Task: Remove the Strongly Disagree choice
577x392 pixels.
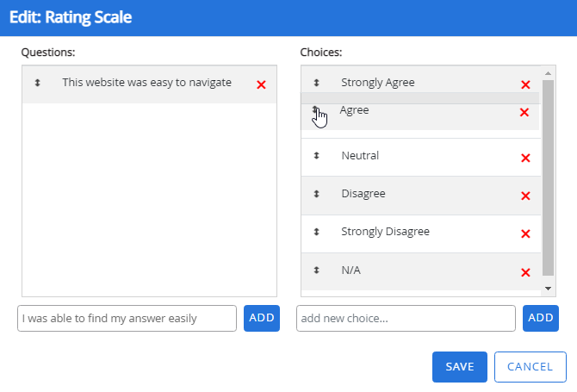Action: [x=525, y=233]
